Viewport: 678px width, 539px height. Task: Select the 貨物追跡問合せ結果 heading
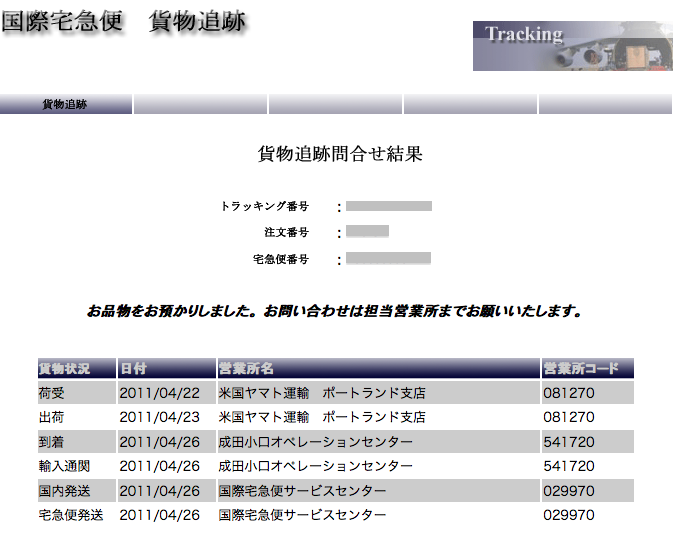pos(340,154)
